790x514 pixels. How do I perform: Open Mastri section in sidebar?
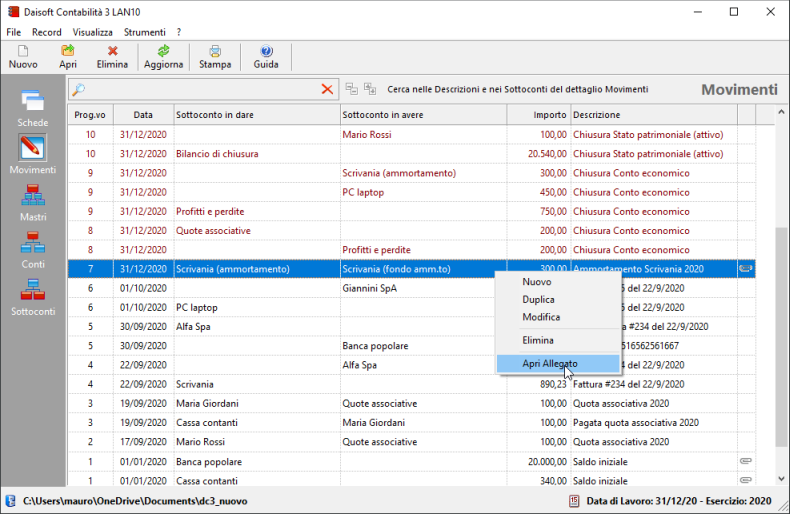point(33,203)
